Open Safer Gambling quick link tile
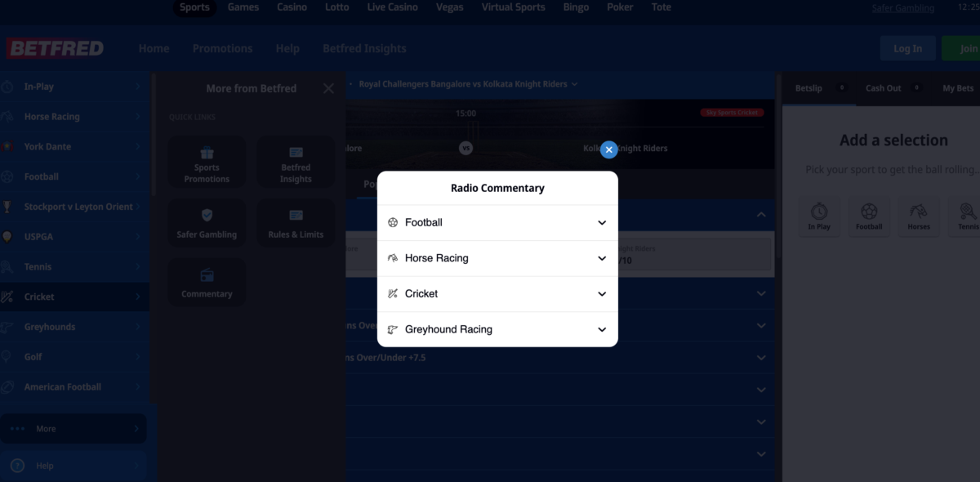 pos(207,222)
